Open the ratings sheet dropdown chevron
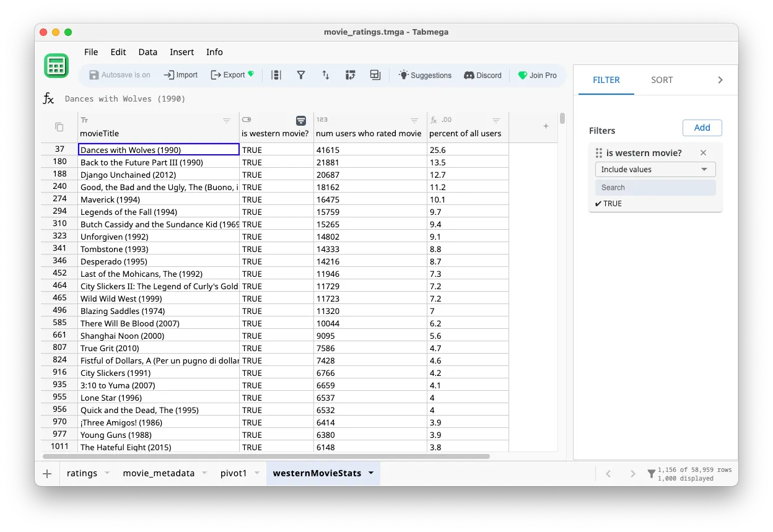 pos(107,473)
